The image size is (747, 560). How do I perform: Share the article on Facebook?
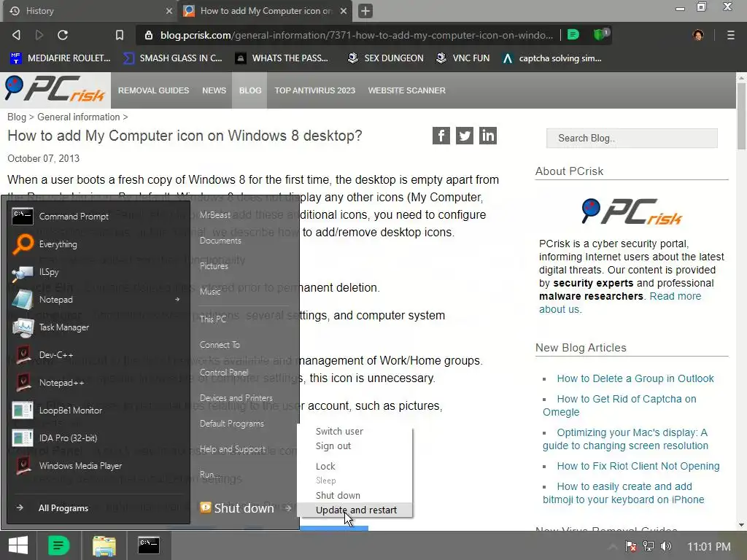pos(441,136)
